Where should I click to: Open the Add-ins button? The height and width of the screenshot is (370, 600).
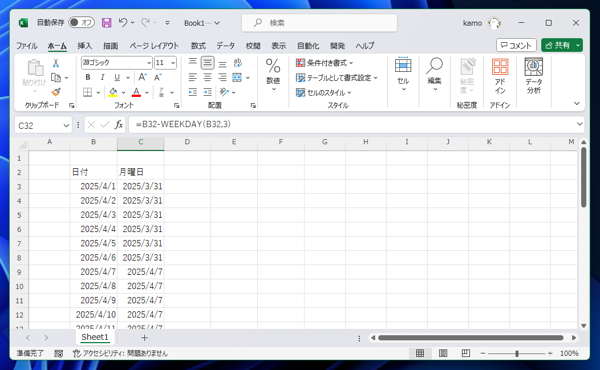point(500,77)
